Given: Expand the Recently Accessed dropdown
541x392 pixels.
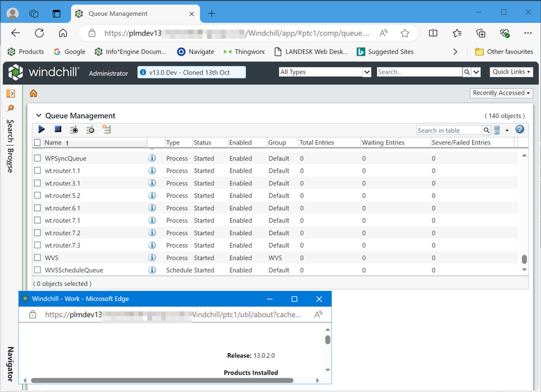Looking at the screenshot, I should click(x=501, y=93).
